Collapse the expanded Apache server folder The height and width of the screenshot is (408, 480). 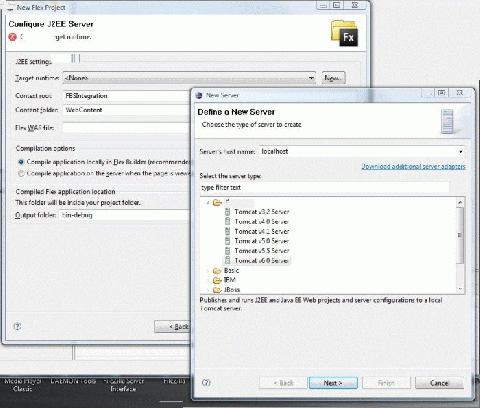click(208, 202)
